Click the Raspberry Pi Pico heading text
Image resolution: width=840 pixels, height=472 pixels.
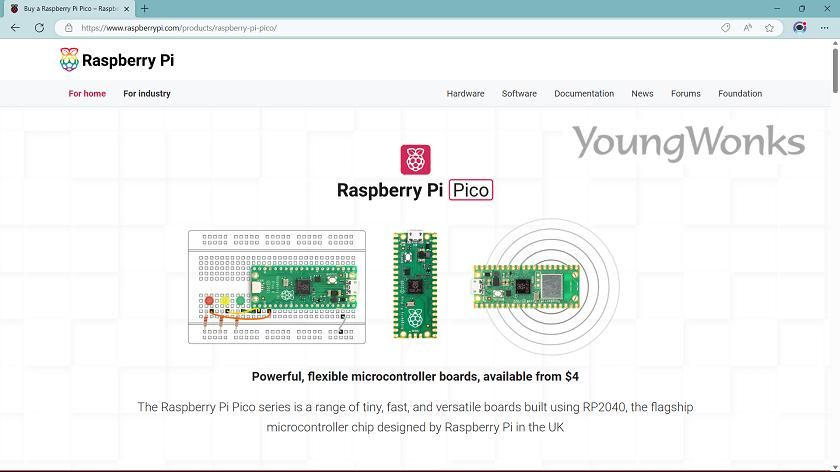(x=415, y=190)
